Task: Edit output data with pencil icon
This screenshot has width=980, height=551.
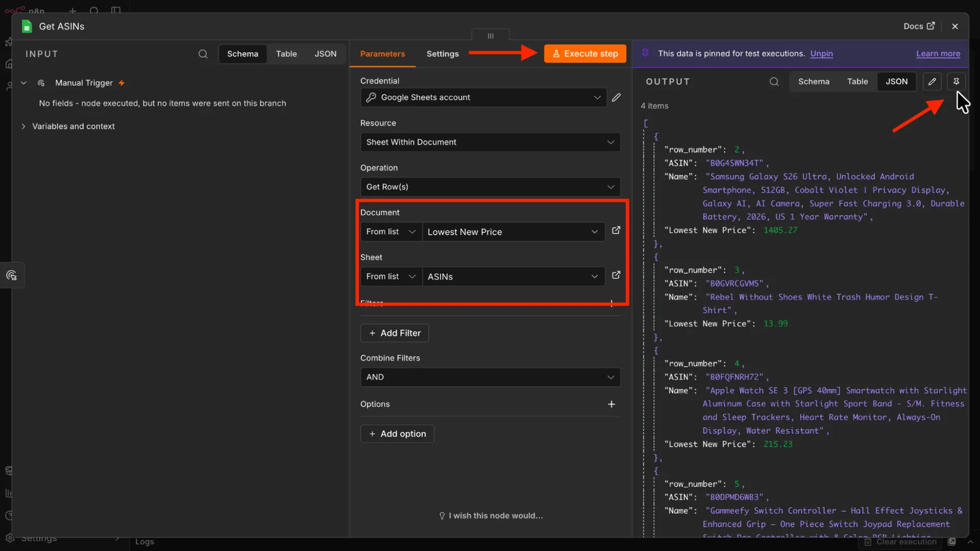Action: pyautogui.click(x=932, y=82)
